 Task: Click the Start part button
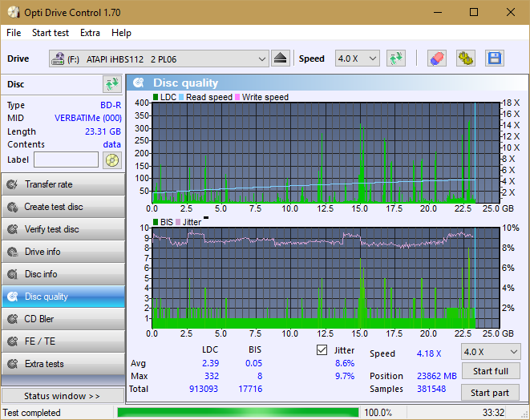tap(490, 393)
